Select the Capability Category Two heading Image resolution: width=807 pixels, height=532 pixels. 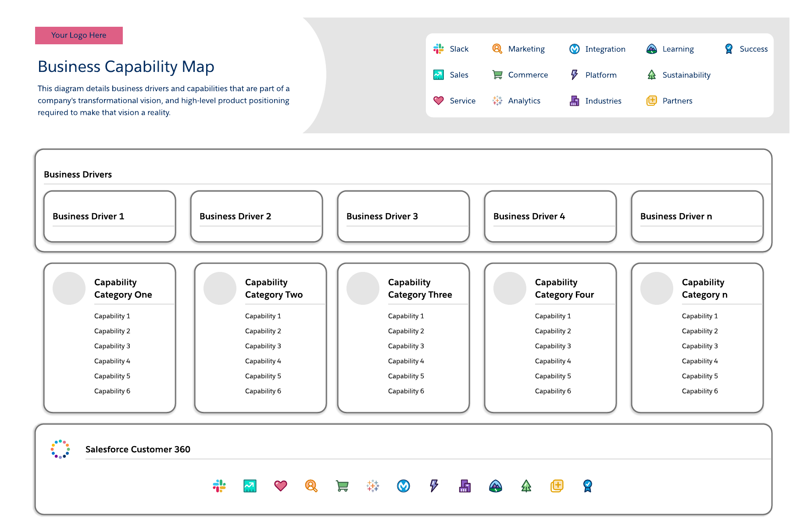pos(274,288)
